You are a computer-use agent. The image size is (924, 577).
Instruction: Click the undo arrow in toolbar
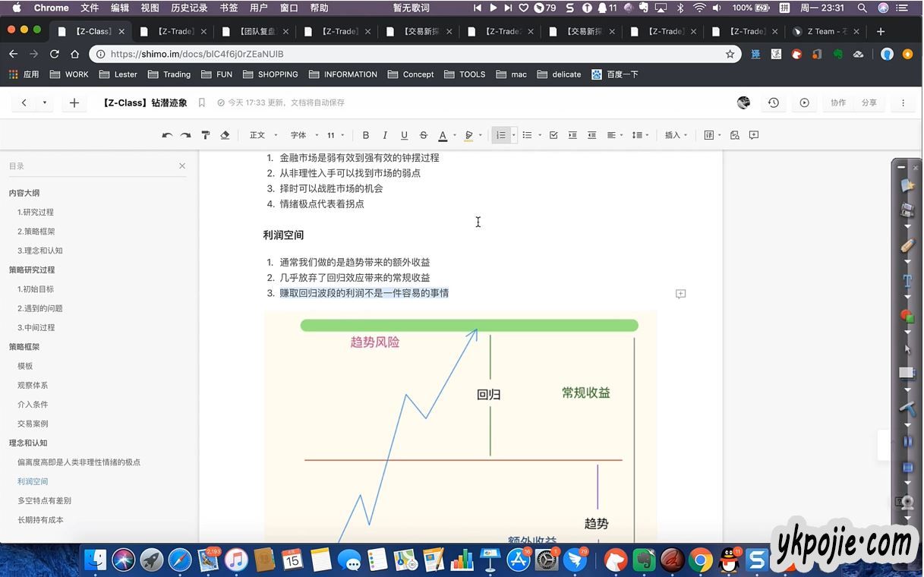(167, 135)
